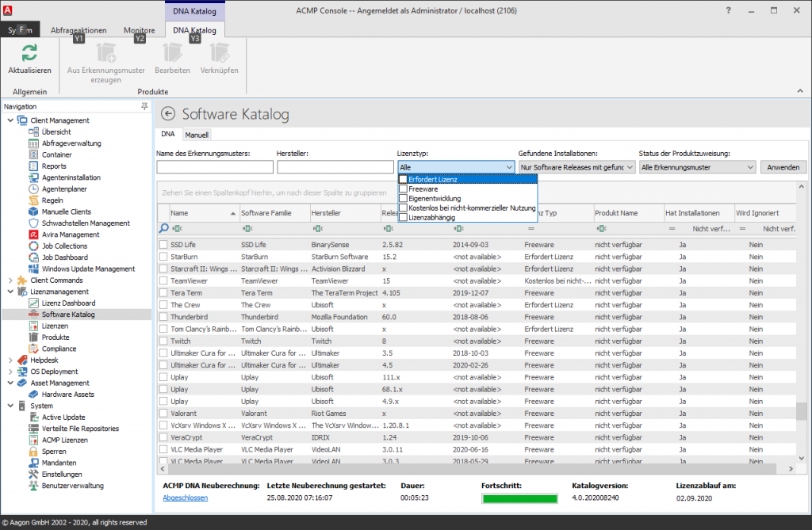
Task: Switch to the Manuell tab
Action: pos(197,135)
